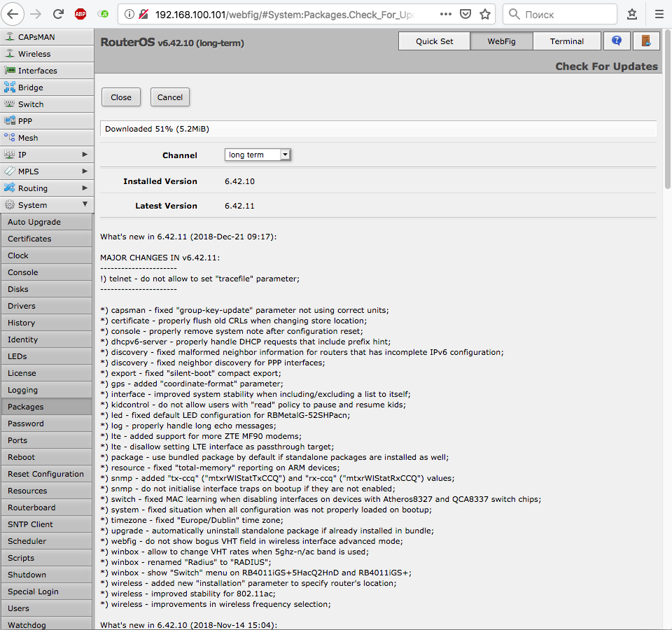This screenshot has height=630, width=672.
Task: Open Packages in the System submenu
Action: (46, 407)
